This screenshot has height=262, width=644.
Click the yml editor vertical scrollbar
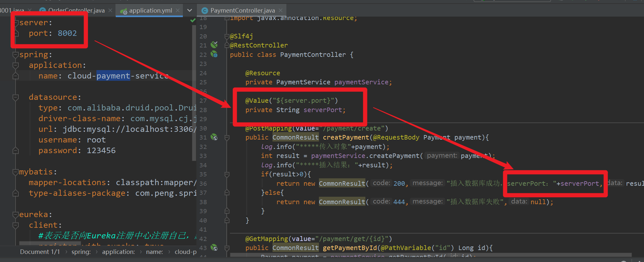[x=194, y=93]
